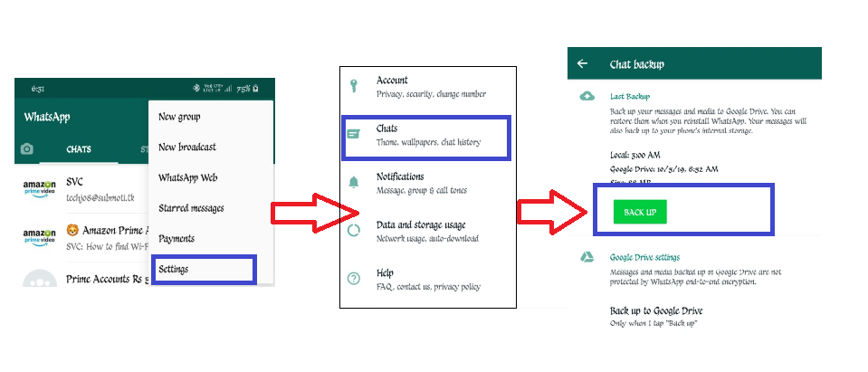Click the Help question mark icon
This screenshot has height=372, width=868.
pyautogui.click(x=353, y=279)
